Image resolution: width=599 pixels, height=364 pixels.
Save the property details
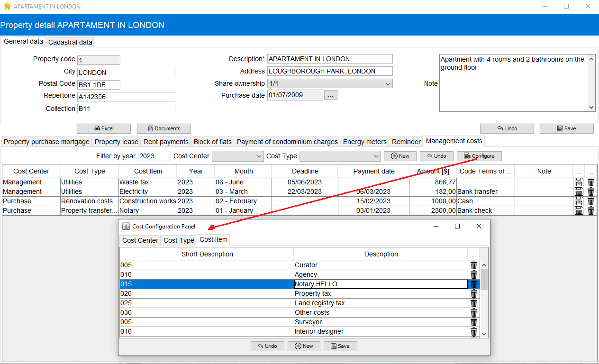tap(567, 128)
